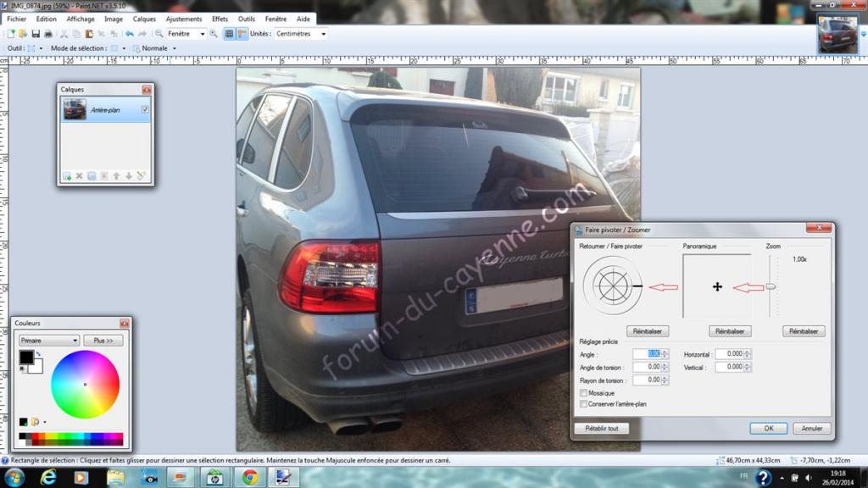Click Réinitialiser under the rotation wheel
Screen dimensions: 868x488
pos(647,331)
